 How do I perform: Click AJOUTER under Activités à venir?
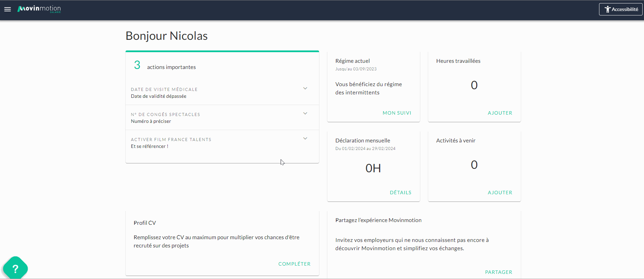point(500,193)
